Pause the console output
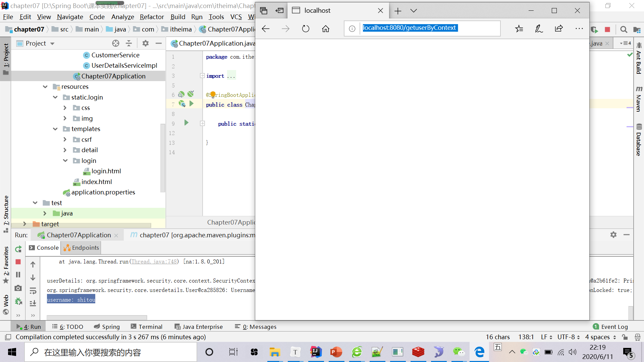Viewport: 644px width, 362px height. pyautogui.click(x=18, y=275)
